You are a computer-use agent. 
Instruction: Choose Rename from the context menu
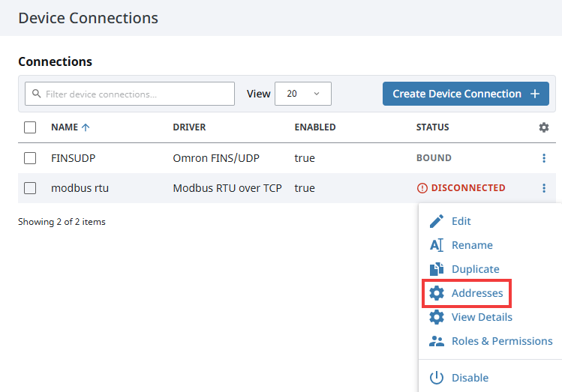click(472, 245)
